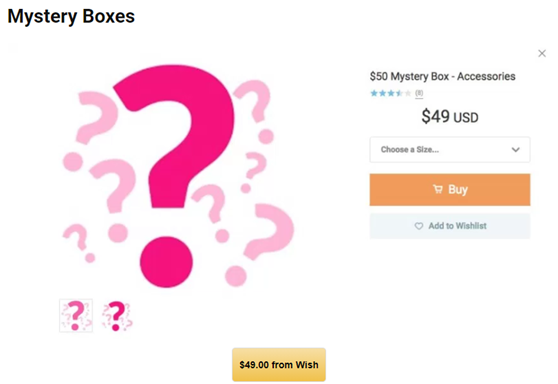Click the Mystery Boxes heading
558x384 pixels.
coord(71,16)
